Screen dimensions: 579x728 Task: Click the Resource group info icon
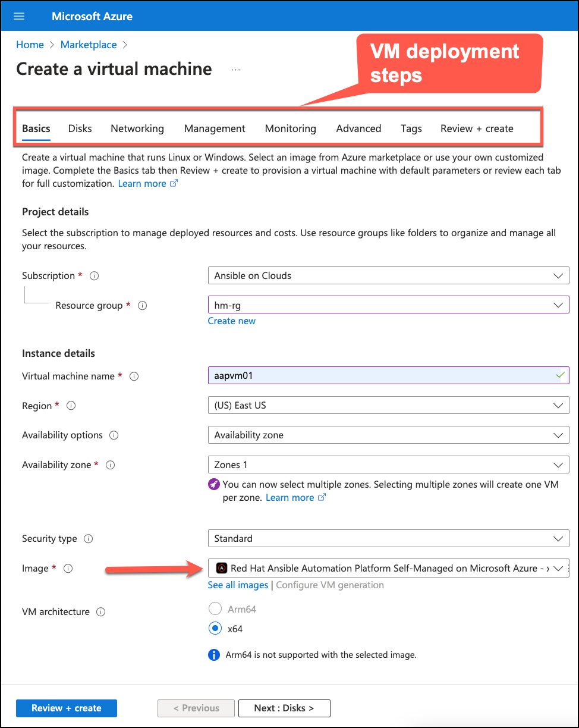click(x=142, y=306)
